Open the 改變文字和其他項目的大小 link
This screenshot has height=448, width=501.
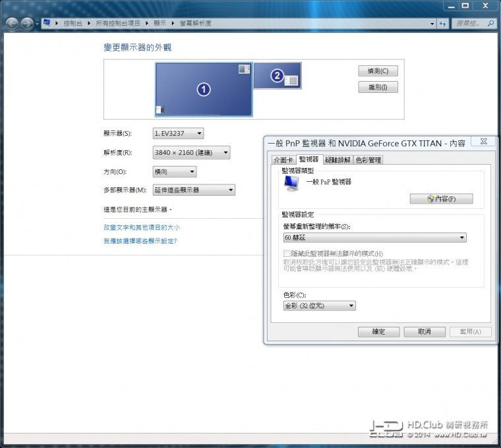click(x=141, y=227)
